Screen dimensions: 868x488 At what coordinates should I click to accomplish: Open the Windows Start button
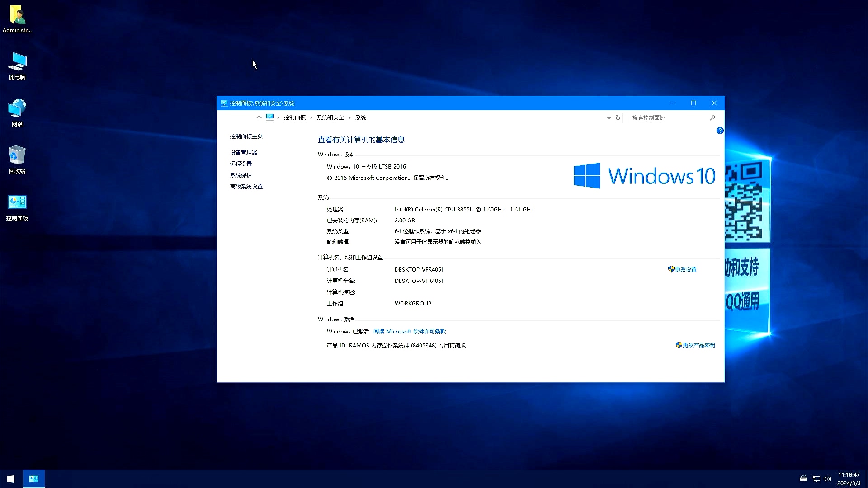[11, 479]
